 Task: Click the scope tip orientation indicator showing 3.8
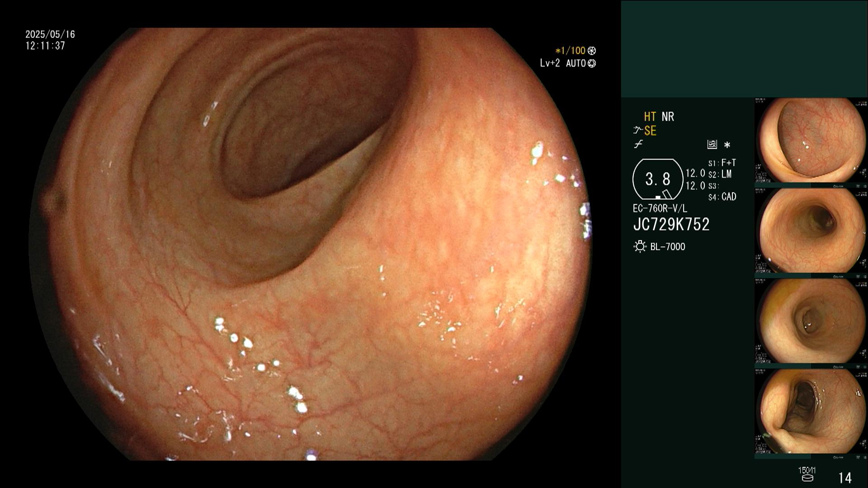pyautogui.click(x=658, y=179)
